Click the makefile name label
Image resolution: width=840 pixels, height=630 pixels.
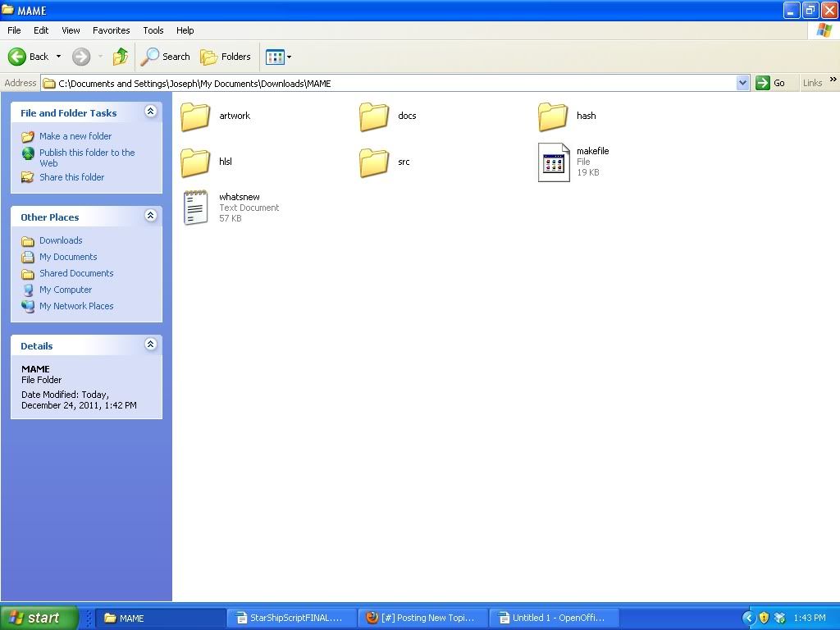pos(592,151)
